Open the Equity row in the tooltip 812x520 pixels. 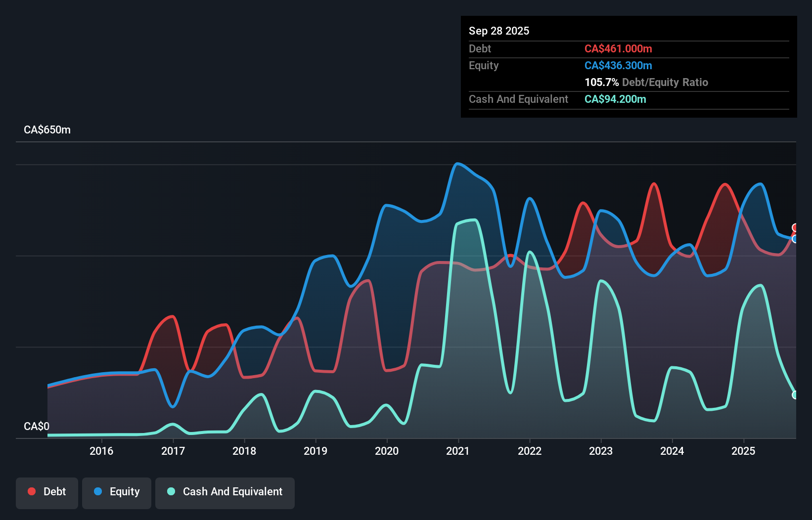(x=483, y=65)
